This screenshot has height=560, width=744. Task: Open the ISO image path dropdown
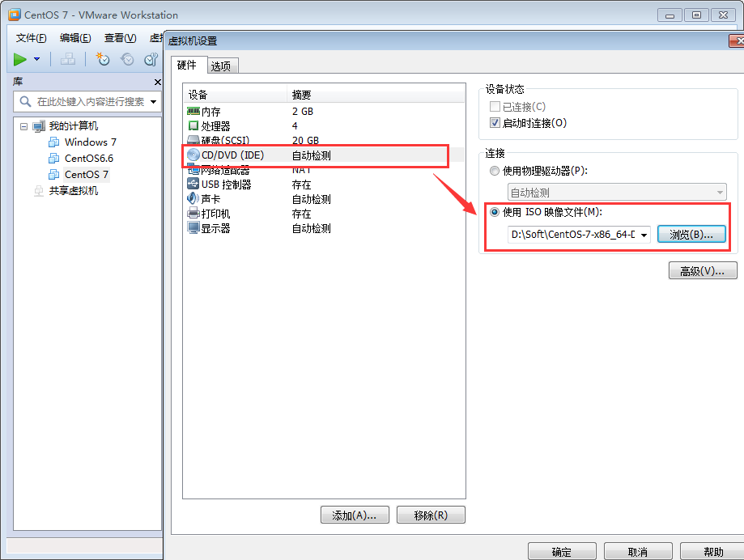coord(644,235)
